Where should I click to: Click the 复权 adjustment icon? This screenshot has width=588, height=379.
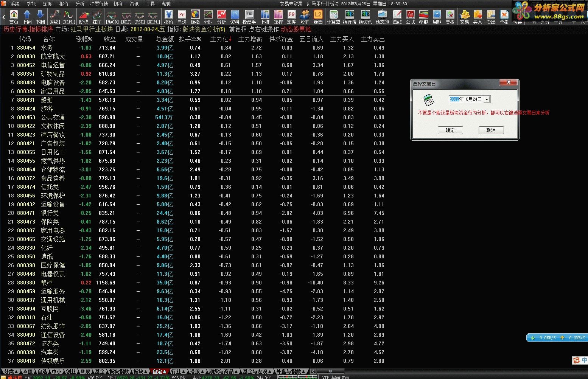pos(450,17)
